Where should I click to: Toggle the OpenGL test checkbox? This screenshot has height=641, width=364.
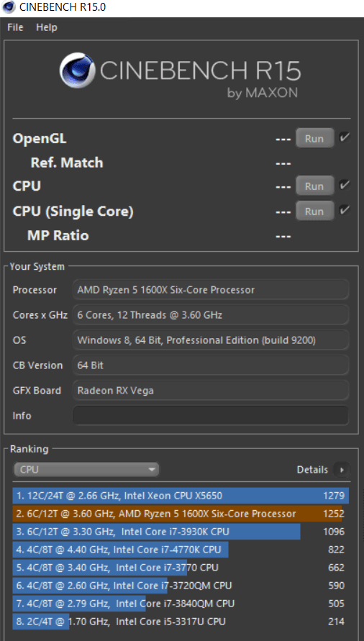344,138
